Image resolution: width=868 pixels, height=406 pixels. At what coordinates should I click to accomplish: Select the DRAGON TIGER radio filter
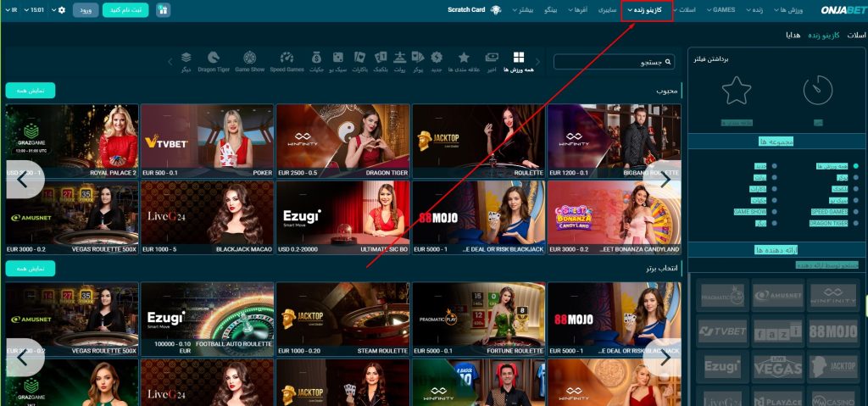pyautogui.click(x=856, y=223)
